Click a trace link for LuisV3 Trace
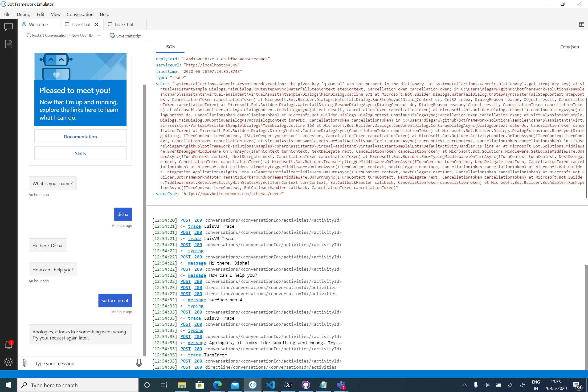This screenshot has width=588, height=392. [x=194, y=226]
